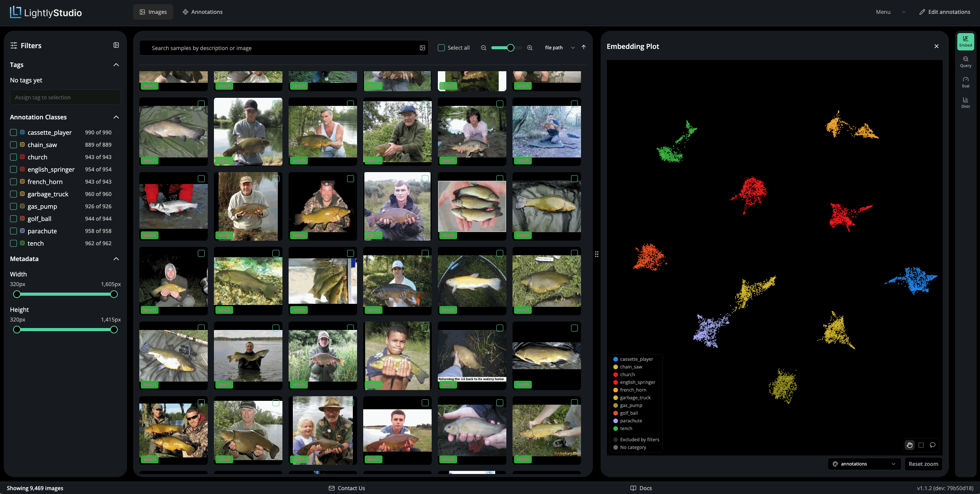The image size is (980, 494).
Task: Focus the search samples input field
Action: (x=284, y=48)
